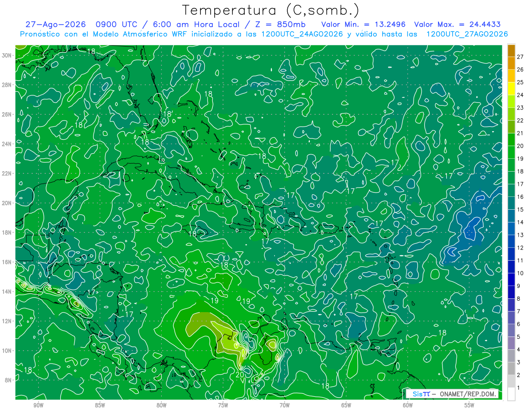The image size is (532, 411).
Task: Click the '10' label on color scale
Action: point(520,273)
